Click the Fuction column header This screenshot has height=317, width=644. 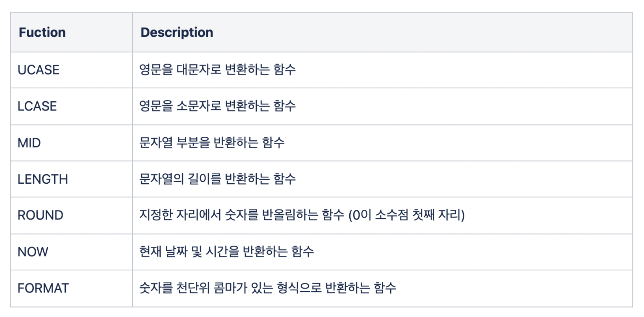coord(42,32)
